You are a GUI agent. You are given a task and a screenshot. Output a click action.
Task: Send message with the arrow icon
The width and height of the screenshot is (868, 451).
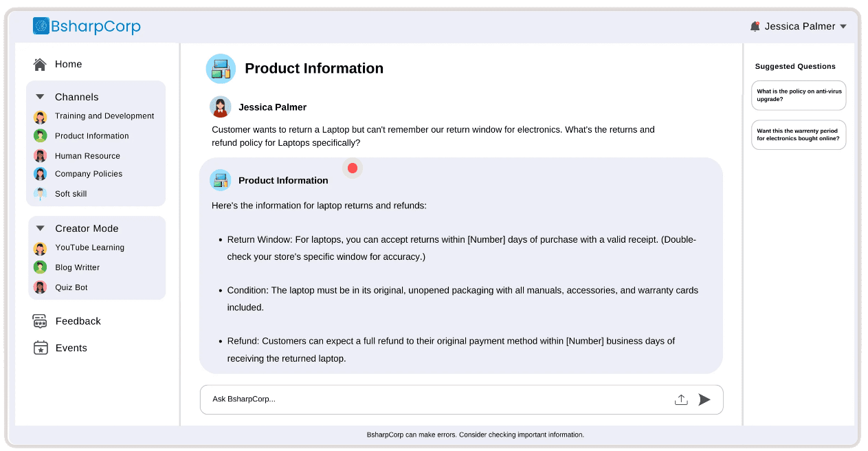[704, 399]
